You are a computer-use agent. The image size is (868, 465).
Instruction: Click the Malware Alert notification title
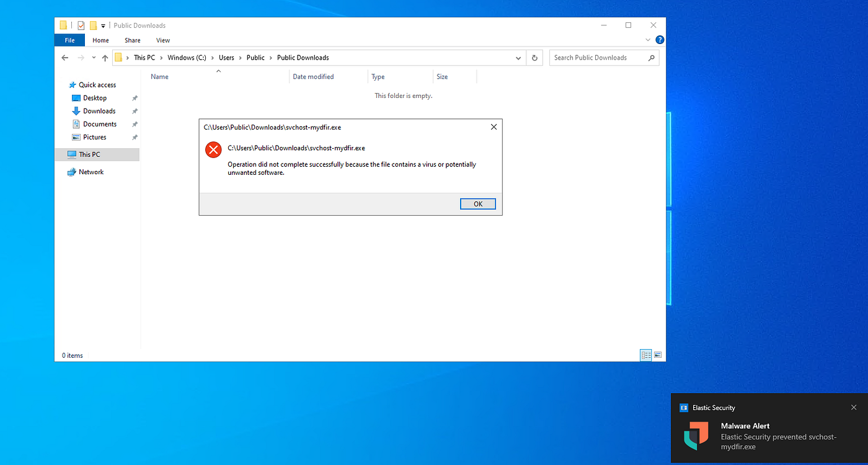pos(745,426)
